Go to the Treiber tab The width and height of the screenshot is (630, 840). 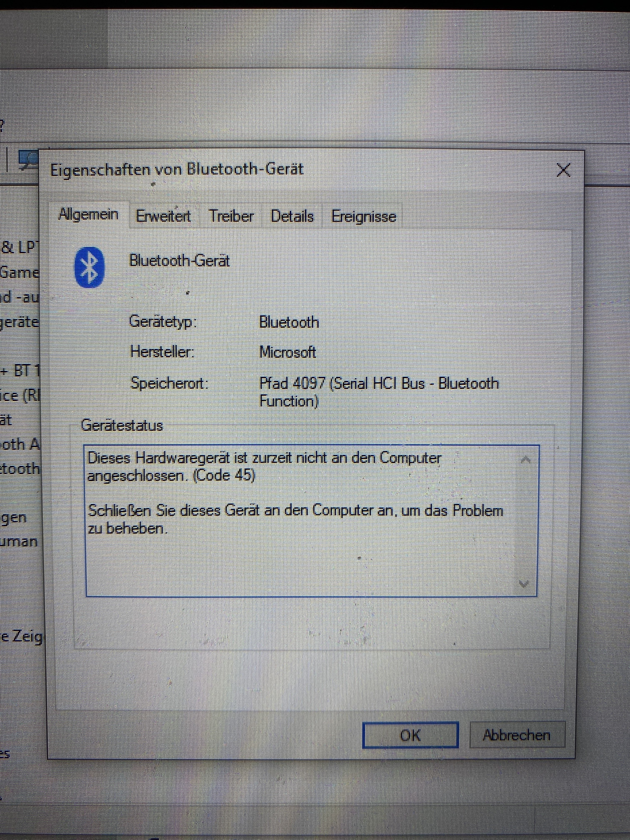(x=231, y=216)
